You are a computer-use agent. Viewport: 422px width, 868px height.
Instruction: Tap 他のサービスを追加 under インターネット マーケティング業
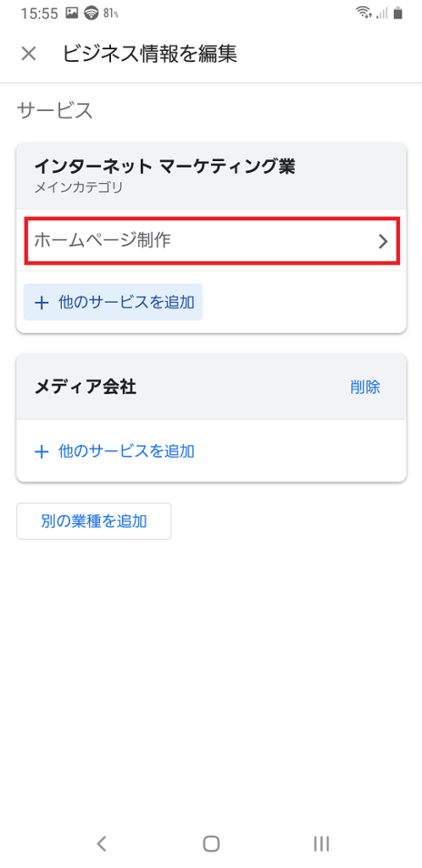[x=114, y=303]
